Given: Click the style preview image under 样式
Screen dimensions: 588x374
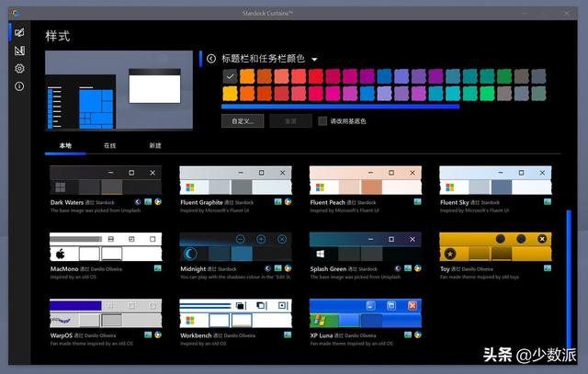Looking at the screenshot, I should 119,90.
